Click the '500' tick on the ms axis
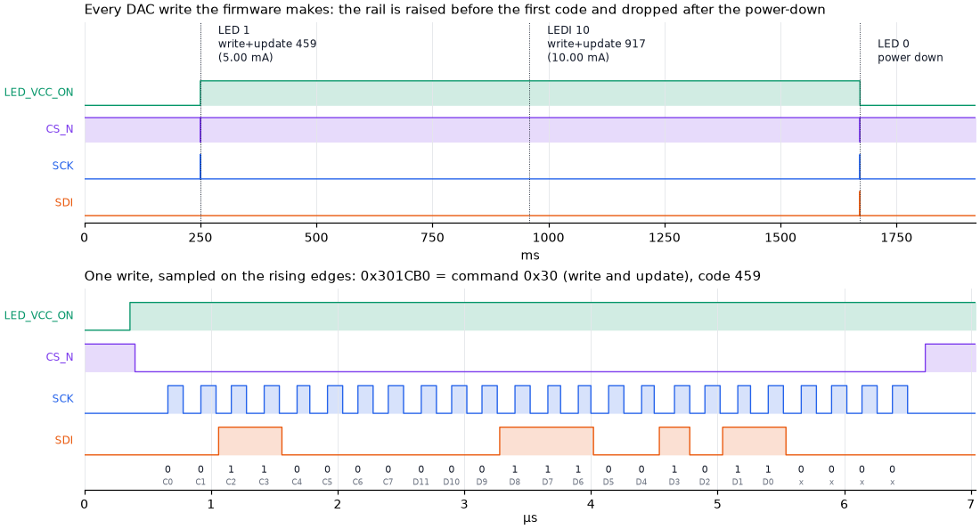The height and width of the screenshot is (529, 980). [316, 238]
